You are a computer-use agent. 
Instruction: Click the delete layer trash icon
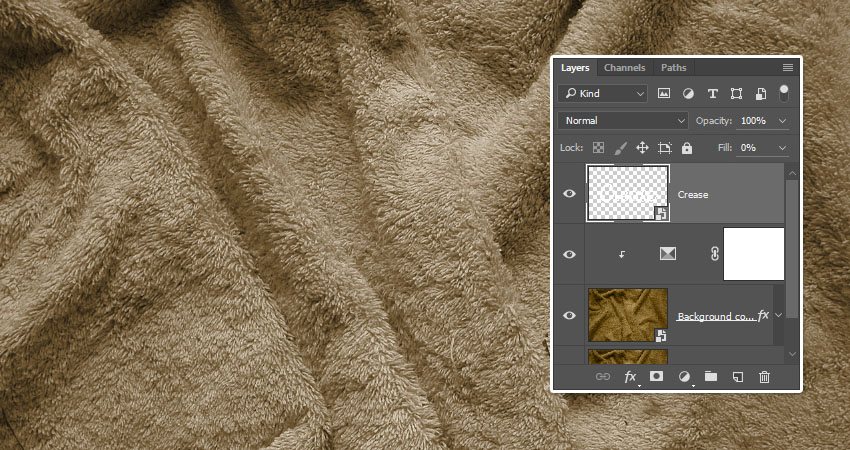[764, 377]
